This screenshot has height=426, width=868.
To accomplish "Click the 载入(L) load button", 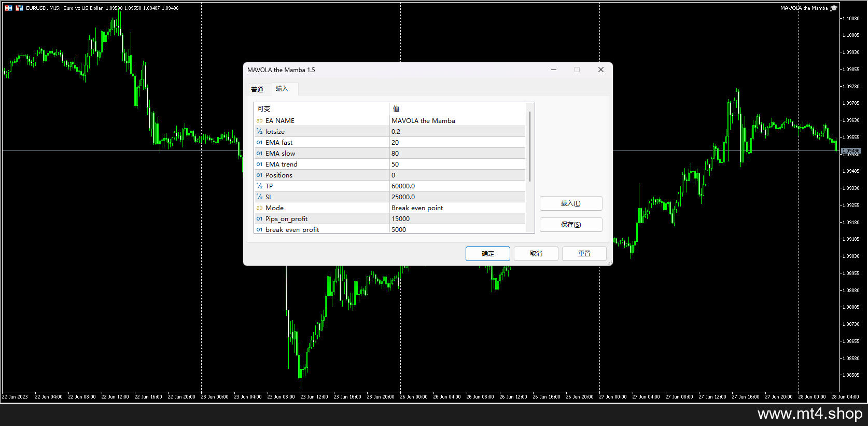I will pyautogui.click(x=571, y=203).
